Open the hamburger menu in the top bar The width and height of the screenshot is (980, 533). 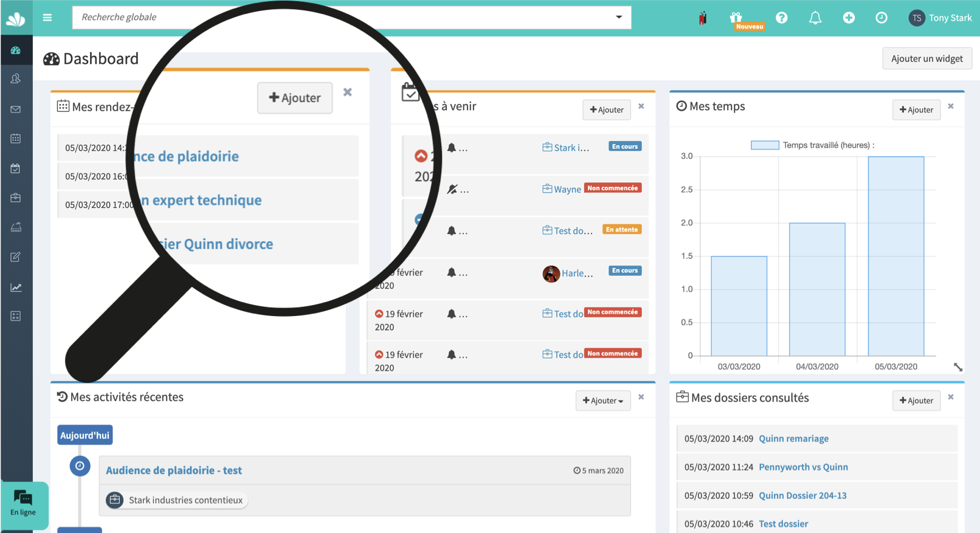47,18
